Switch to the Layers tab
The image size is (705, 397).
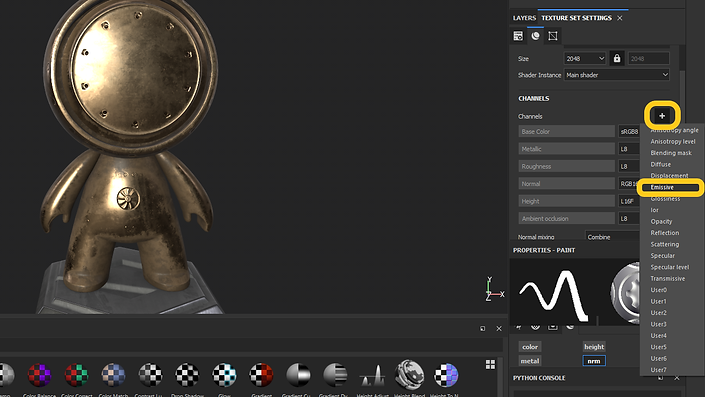click(524, 18)
